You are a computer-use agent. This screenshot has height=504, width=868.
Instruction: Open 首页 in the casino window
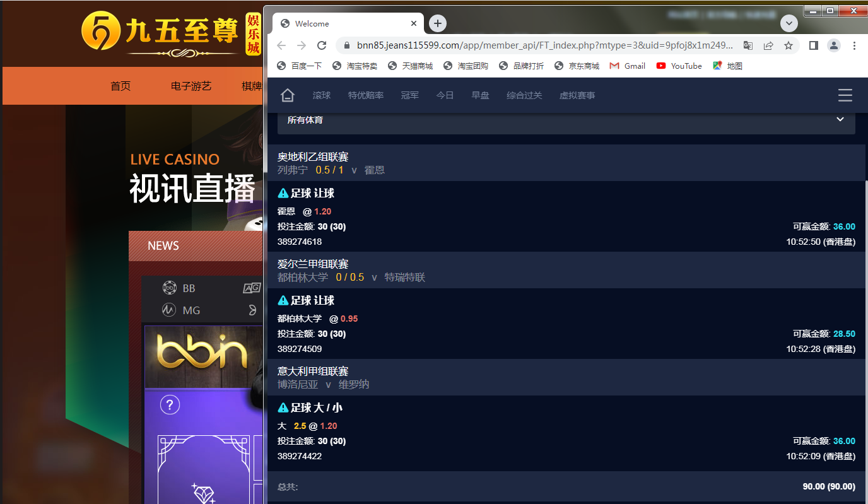120,86
